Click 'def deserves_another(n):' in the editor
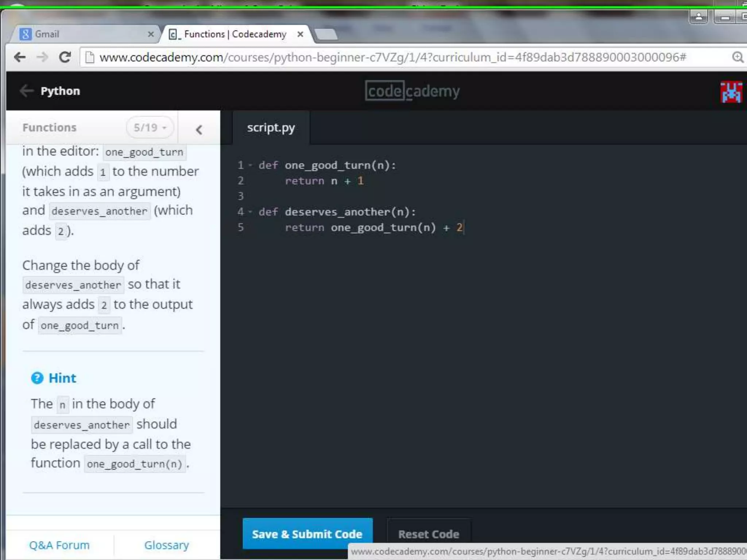The width and height of the screenshot is (747, 560). 337,212
